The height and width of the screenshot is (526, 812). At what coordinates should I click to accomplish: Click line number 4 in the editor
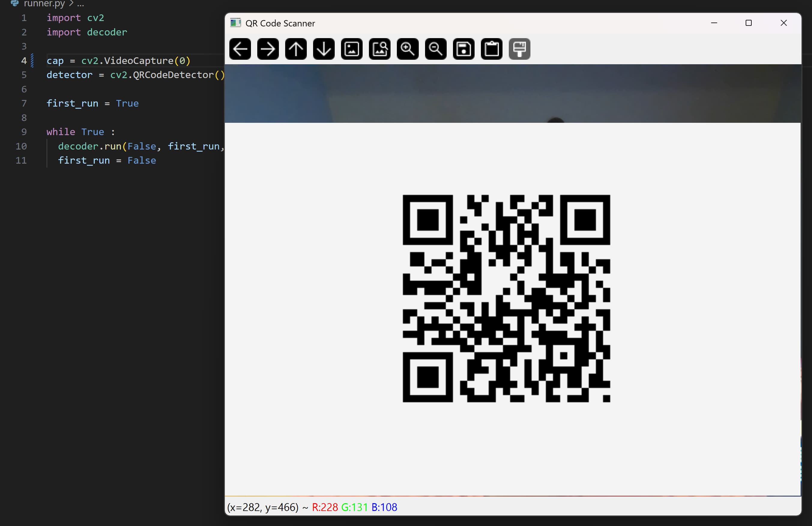click(24, 60)
